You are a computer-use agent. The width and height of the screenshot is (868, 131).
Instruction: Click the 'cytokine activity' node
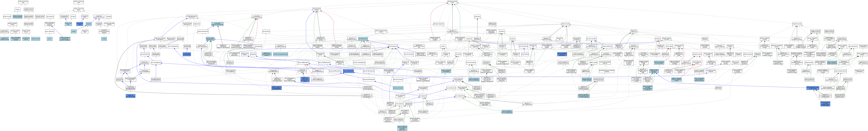coord(36,39)
